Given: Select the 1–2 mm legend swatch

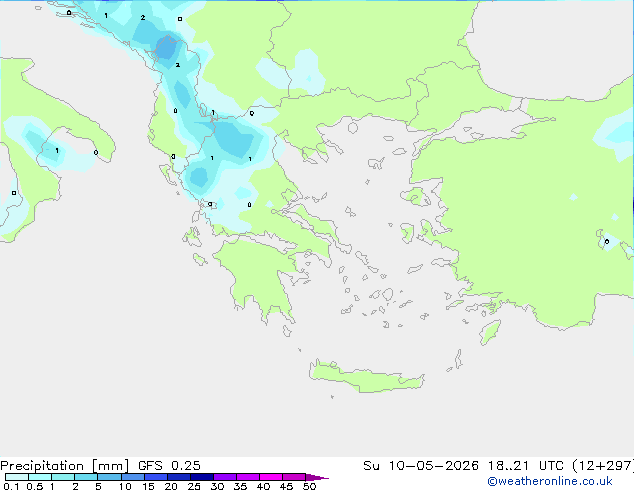Looking at the screenshot, I should tap(63, 477).
